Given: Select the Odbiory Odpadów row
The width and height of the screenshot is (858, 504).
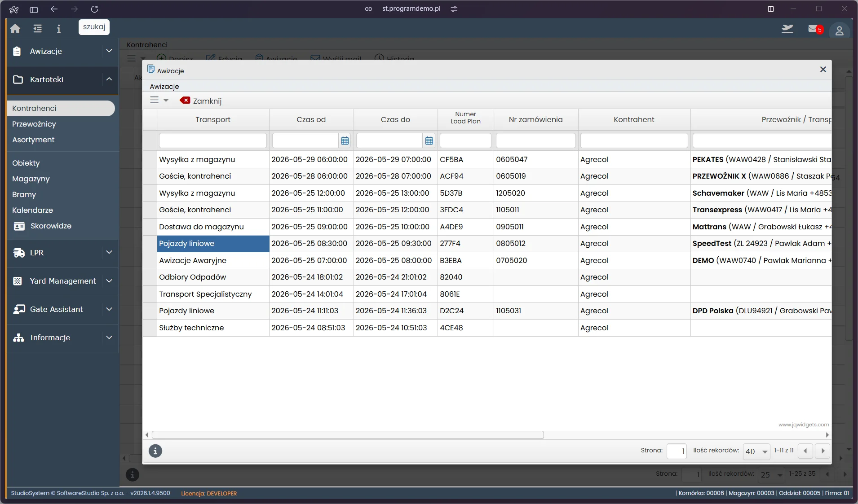Looking at the screenshot, I should coord(487,277).
